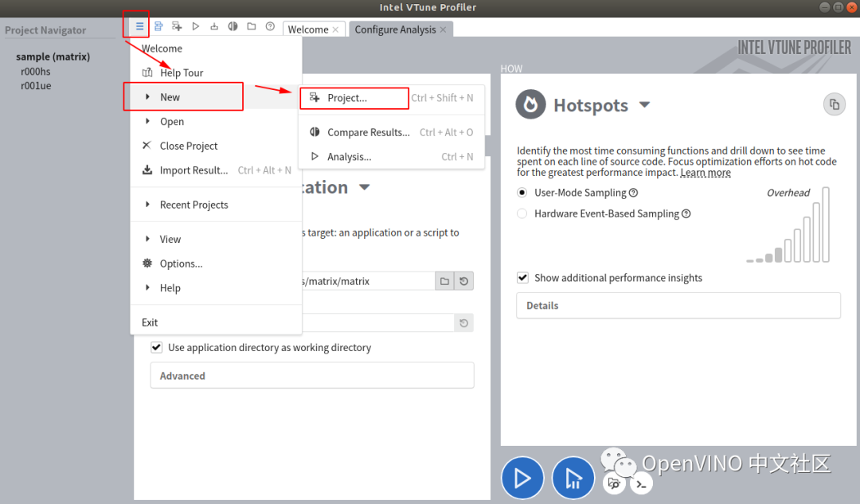Viewport: 860px width, 504px height.
Task: Select Analysis... in the New submenu
Action: (x=391, y=156)
